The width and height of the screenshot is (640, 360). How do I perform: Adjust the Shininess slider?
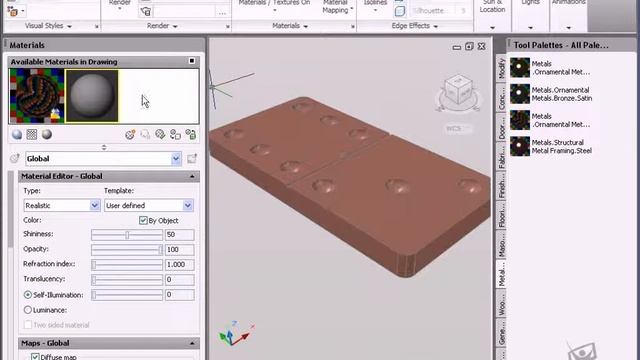pos(127,235)
